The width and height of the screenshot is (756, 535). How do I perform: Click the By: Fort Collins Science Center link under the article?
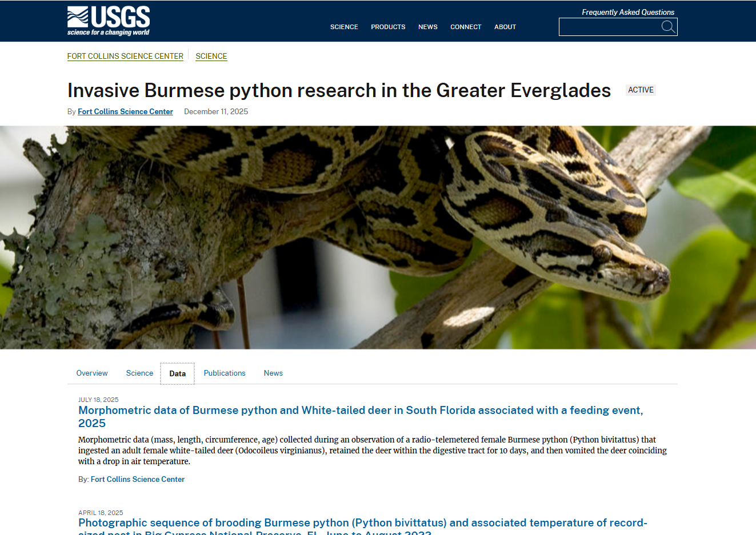pos(137,479)
